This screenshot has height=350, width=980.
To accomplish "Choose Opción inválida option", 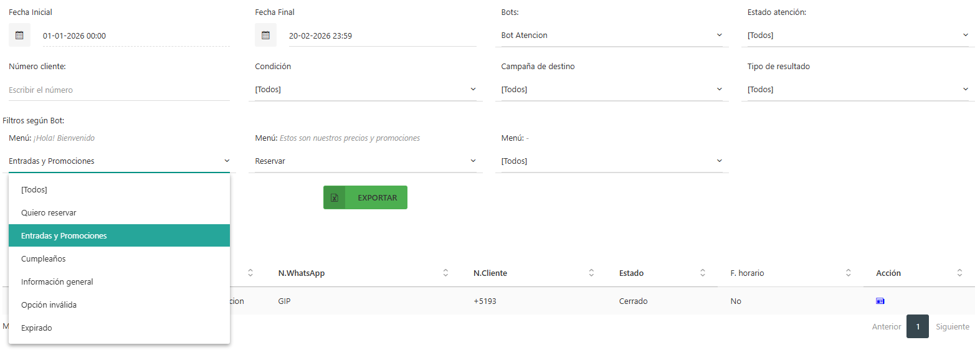I will click(x=119, y=305).
